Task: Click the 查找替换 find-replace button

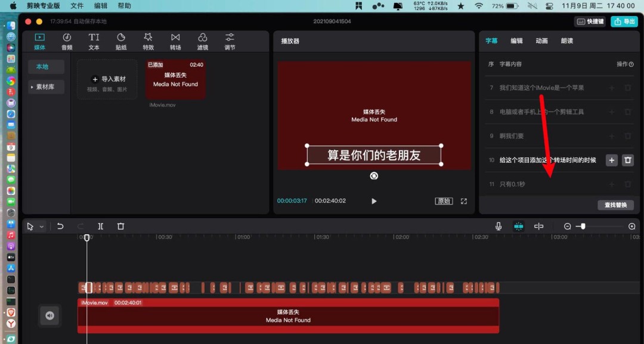Action: point(615,204)
